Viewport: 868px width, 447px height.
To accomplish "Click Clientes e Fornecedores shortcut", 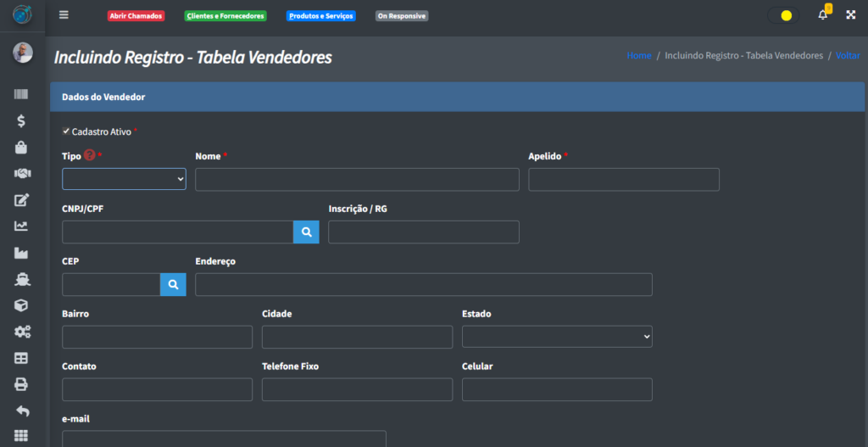I will pyautogui.click(x=225, y=16).
